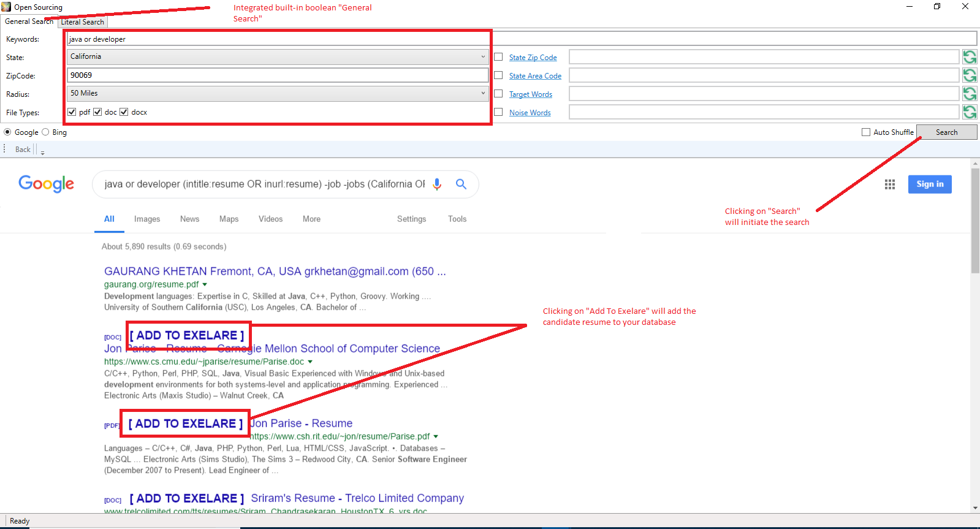Viewport: 980px width, 529px height.
Task: Open the State dropdown showing California
Action: [x=278, y=57]
